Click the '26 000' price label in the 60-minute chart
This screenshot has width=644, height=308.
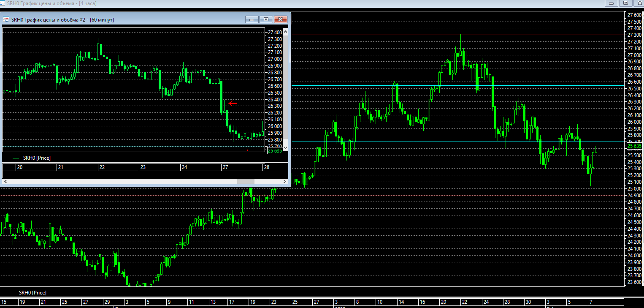[275, 126]
